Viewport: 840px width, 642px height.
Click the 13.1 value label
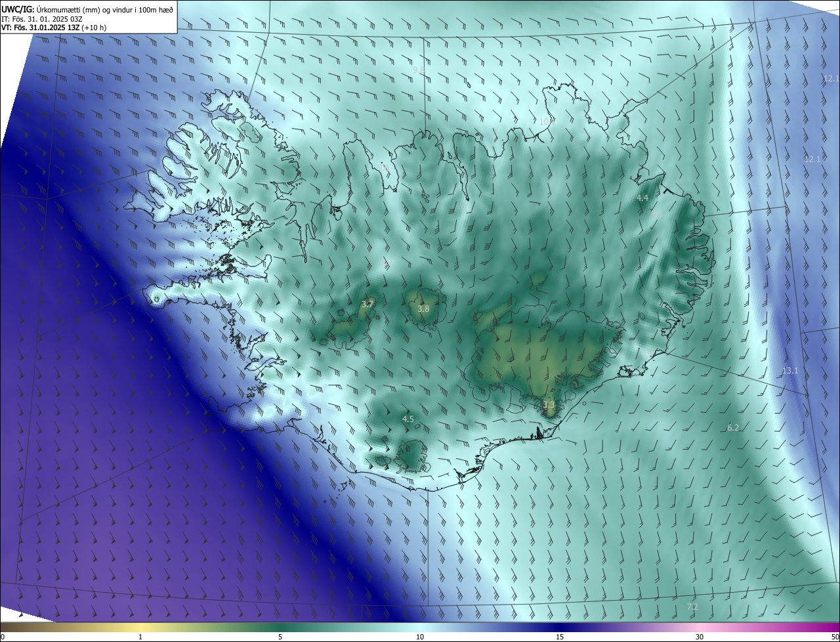point(790,371)
